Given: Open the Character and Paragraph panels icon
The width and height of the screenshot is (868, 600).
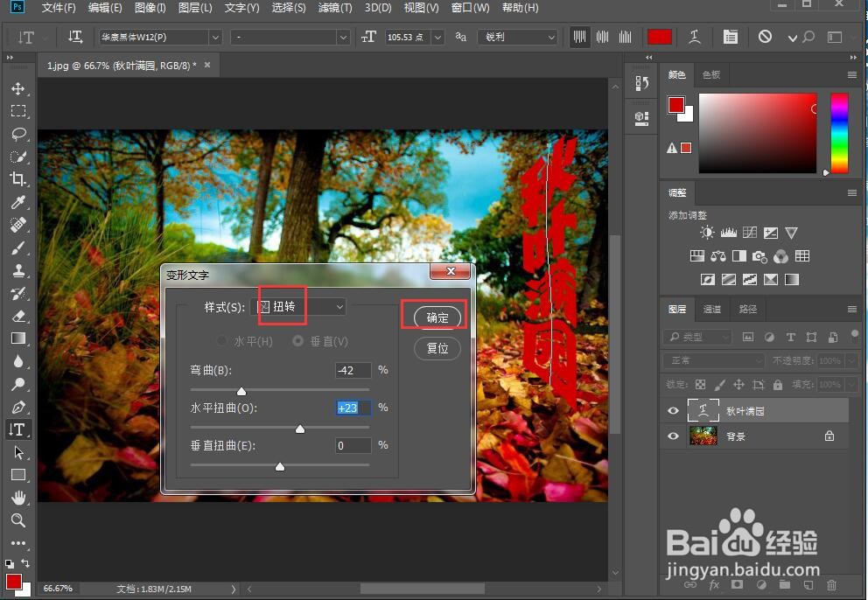Looking at the screenshot, I should tap(730, 37).
